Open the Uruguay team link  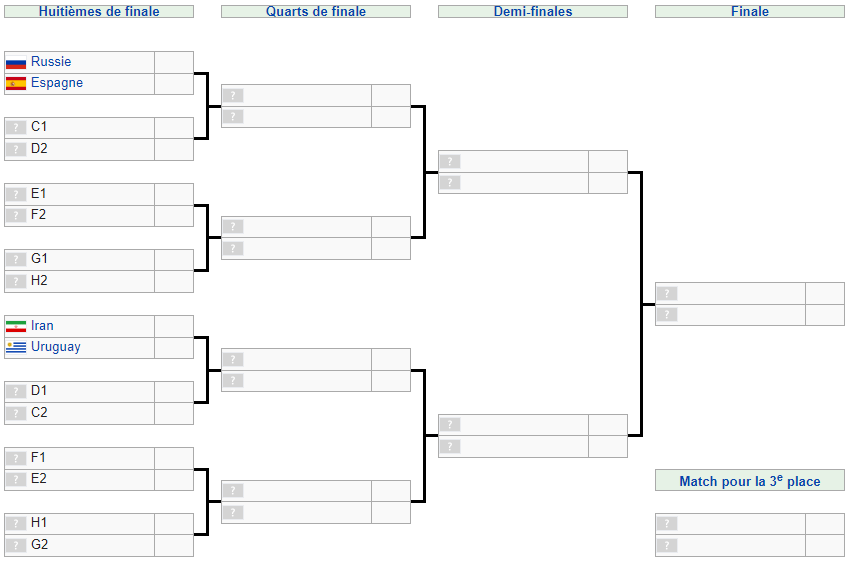56,347
